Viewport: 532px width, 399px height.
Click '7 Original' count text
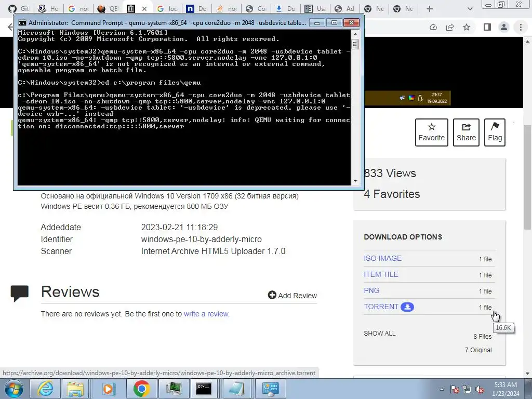[478, 350]
